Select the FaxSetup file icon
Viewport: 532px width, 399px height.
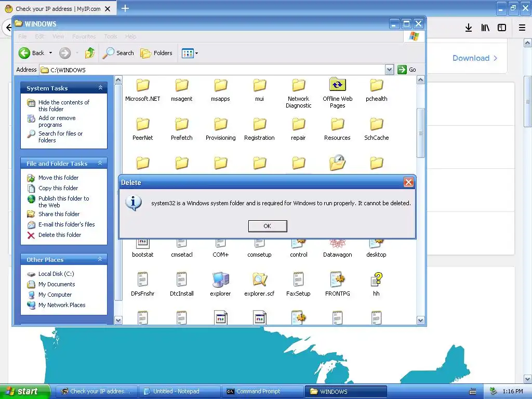coord(299,280)
